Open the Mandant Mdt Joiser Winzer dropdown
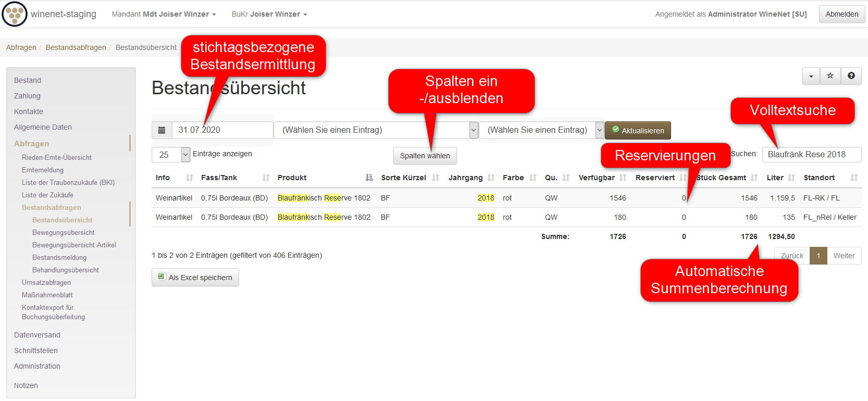Viewport: 868px width, 401px height. 164,14
